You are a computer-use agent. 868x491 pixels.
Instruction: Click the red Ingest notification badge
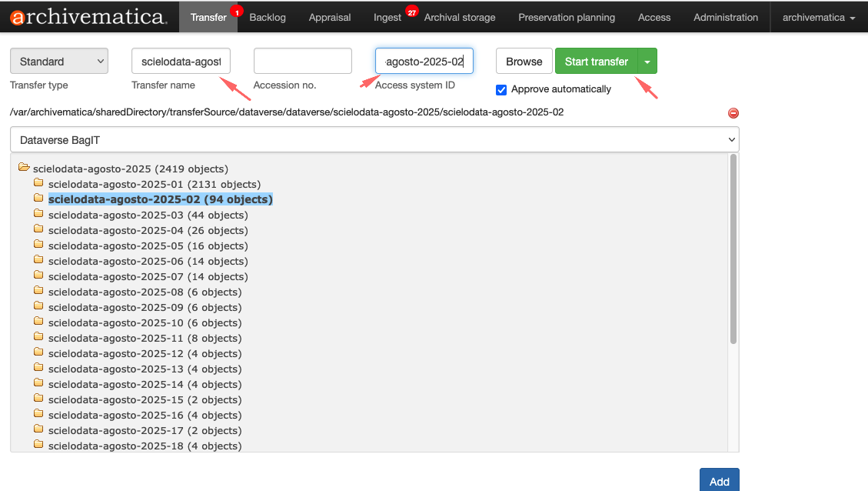412,12
